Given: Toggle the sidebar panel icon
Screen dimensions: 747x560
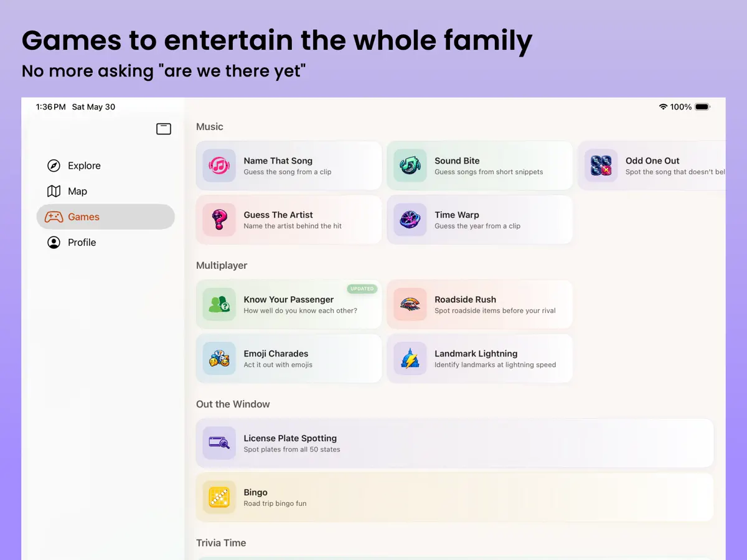Looking at the screenshot, I should coord(164,129).
